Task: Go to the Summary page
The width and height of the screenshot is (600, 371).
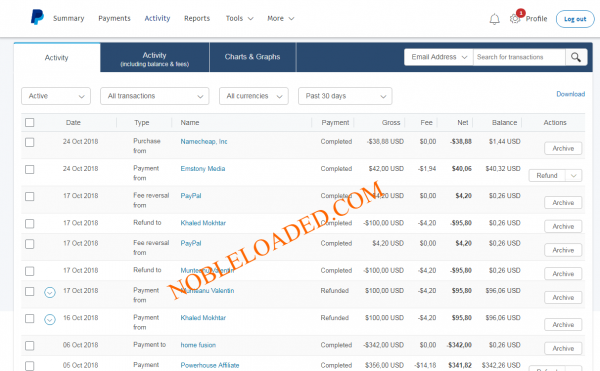Action: click(68, 18)
